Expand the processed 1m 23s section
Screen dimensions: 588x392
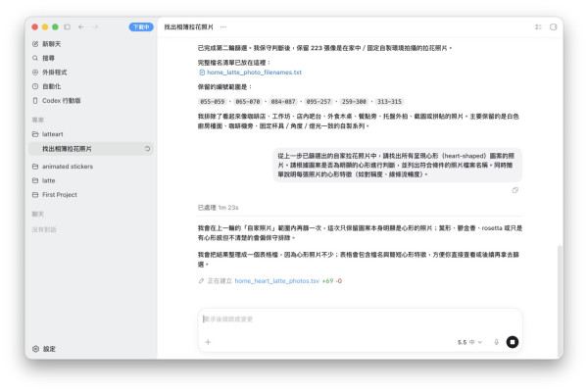tap(218, 208)
